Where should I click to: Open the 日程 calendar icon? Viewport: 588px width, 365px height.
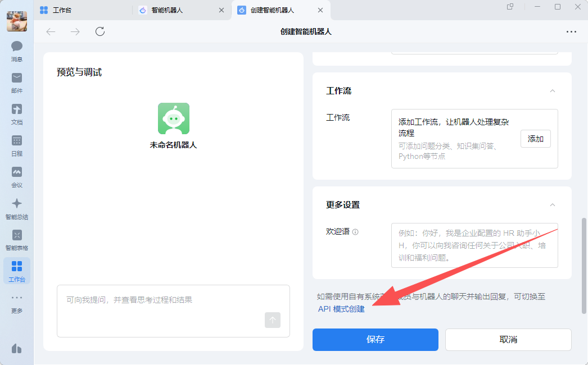[17, 141]
